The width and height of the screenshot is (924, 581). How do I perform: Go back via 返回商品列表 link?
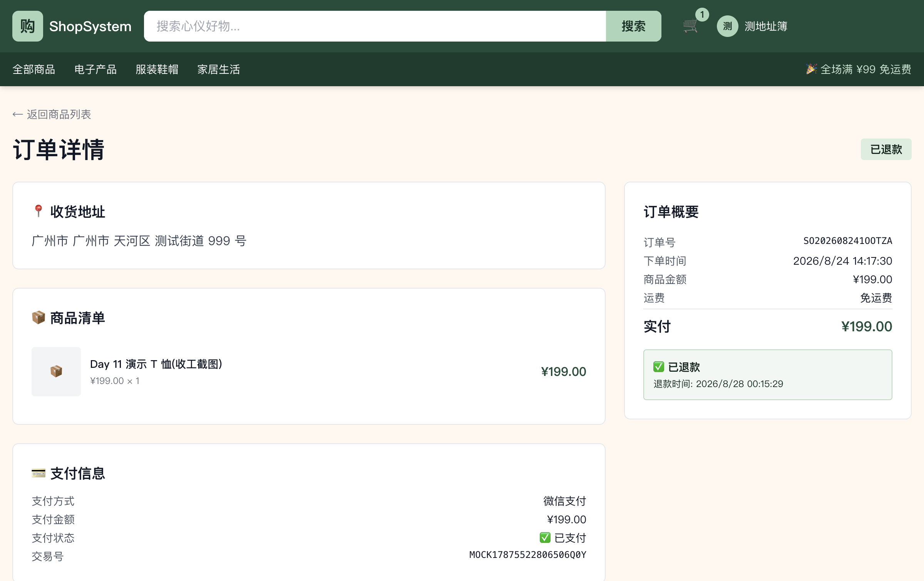(52, 114)
